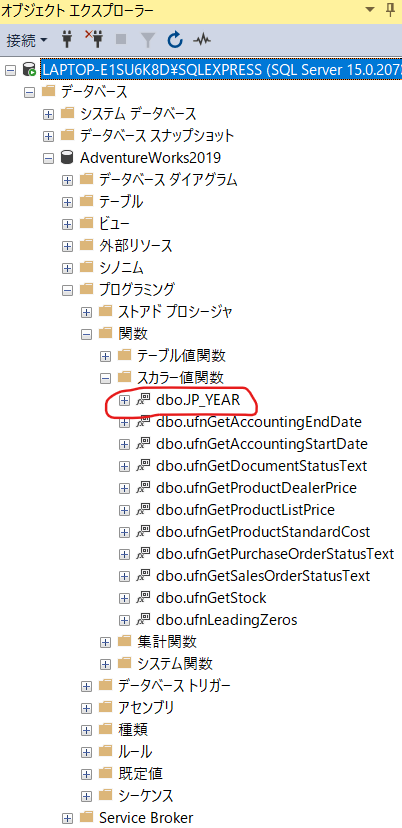
Task: Select dbo.ufnGetStock function
Action: pyautogui.click(x=211, y=598)
